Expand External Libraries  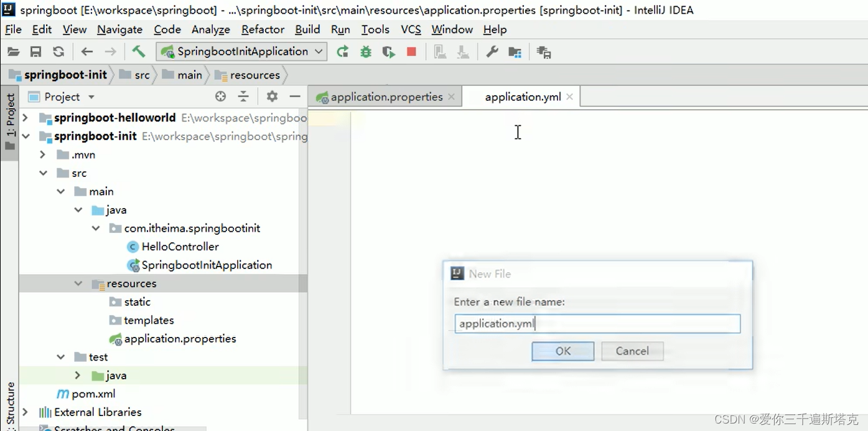point(26,412)
